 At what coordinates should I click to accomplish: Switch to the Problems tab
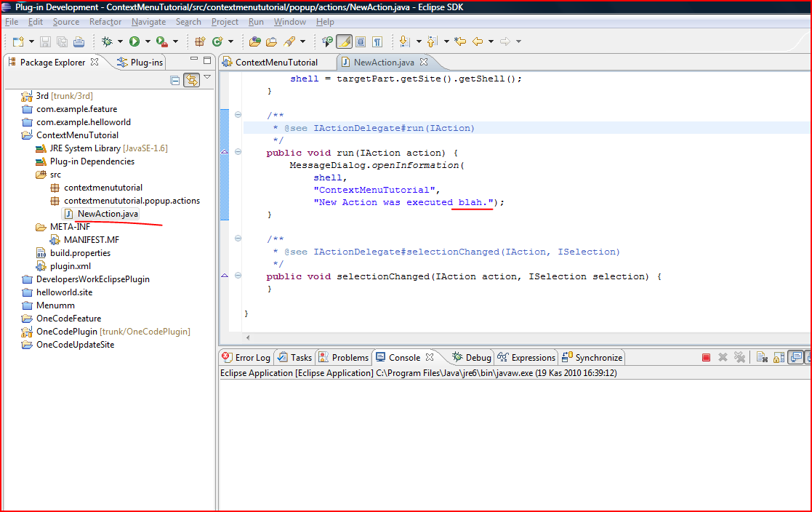click(344, 358)
